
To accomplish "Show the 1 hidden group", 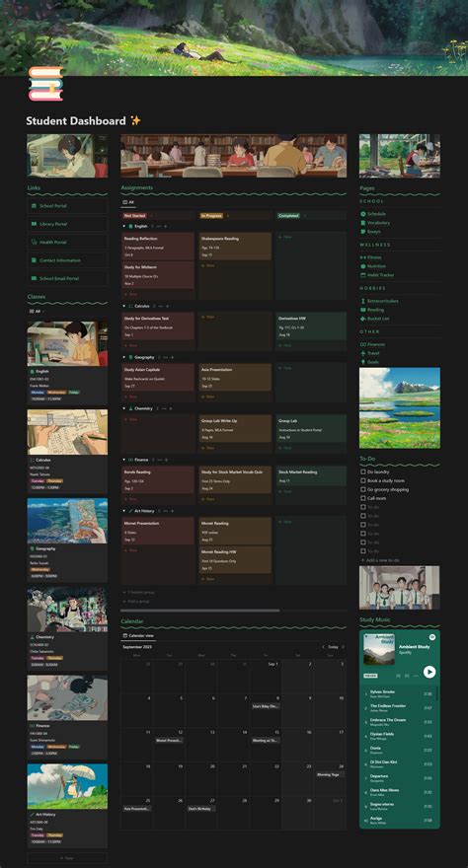I will (x=138, y=593).
